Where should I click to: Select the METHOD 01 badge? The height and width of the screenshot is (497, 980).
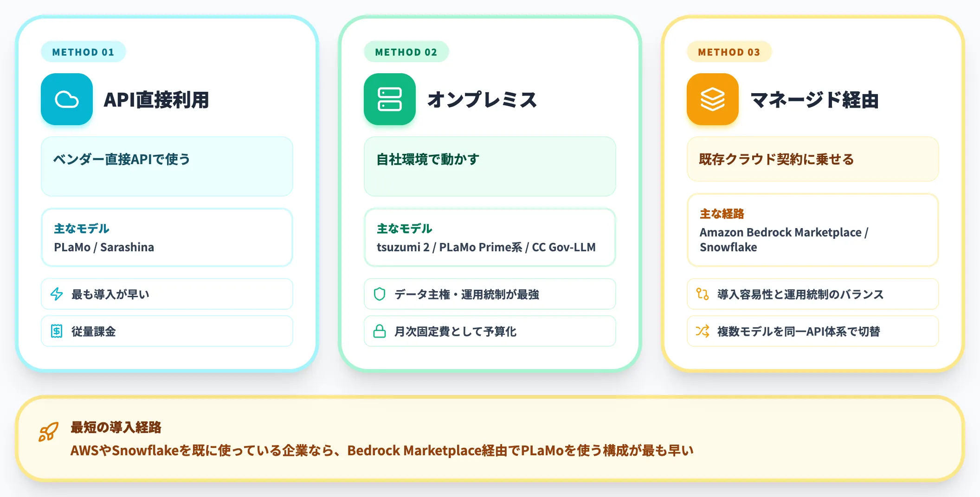tap(83, 52)
